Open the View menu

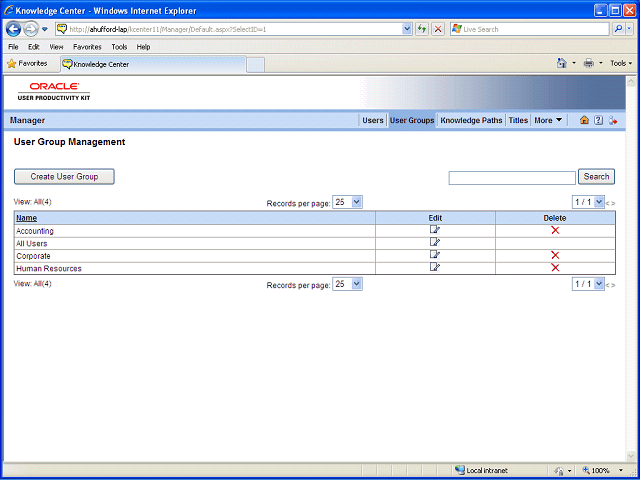[56, 47]
